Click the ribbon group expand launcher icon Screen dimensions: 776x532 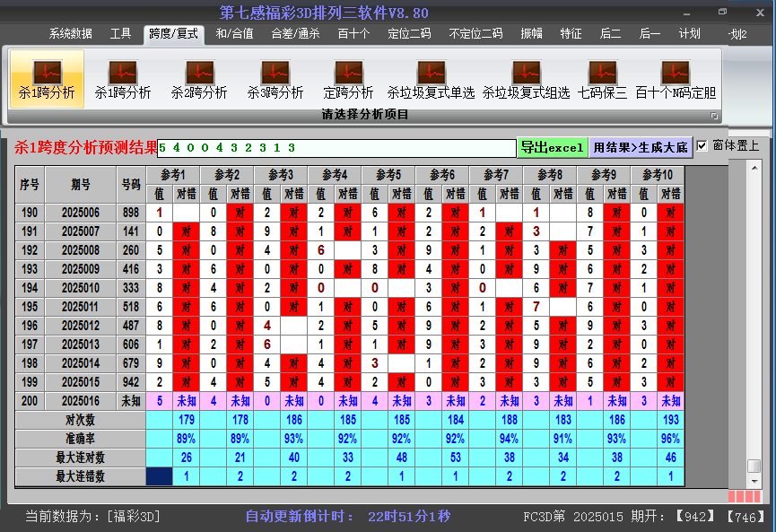tap(714, 116)
